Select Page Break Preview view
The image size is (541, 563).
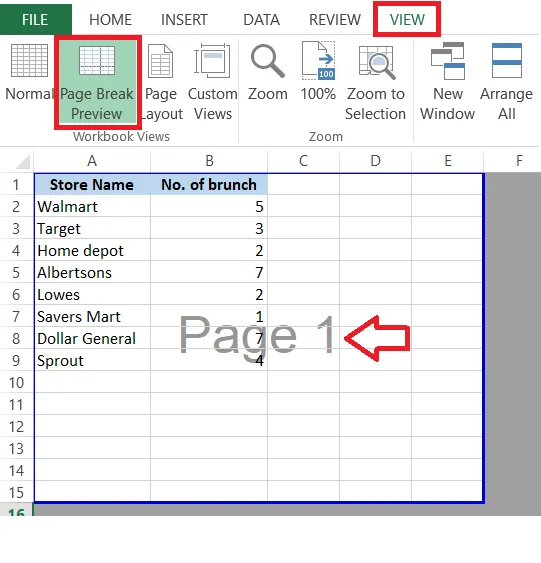97,82
